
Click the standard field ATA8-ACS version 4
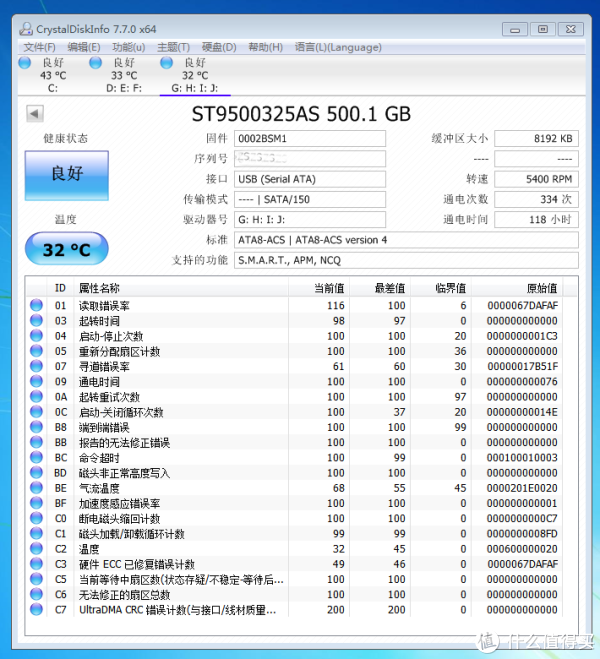click(406, 240)
